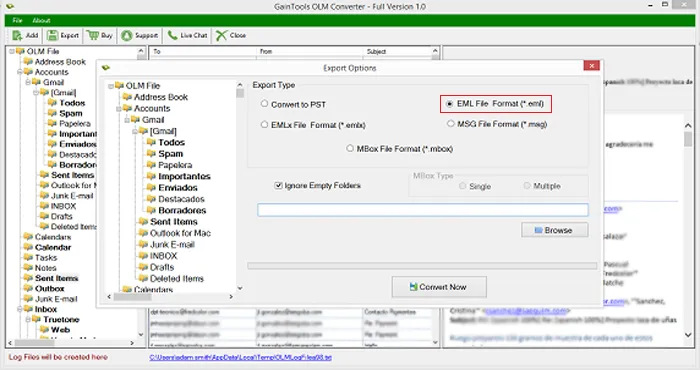Click the conversion progress bar

tap(422, 266)
